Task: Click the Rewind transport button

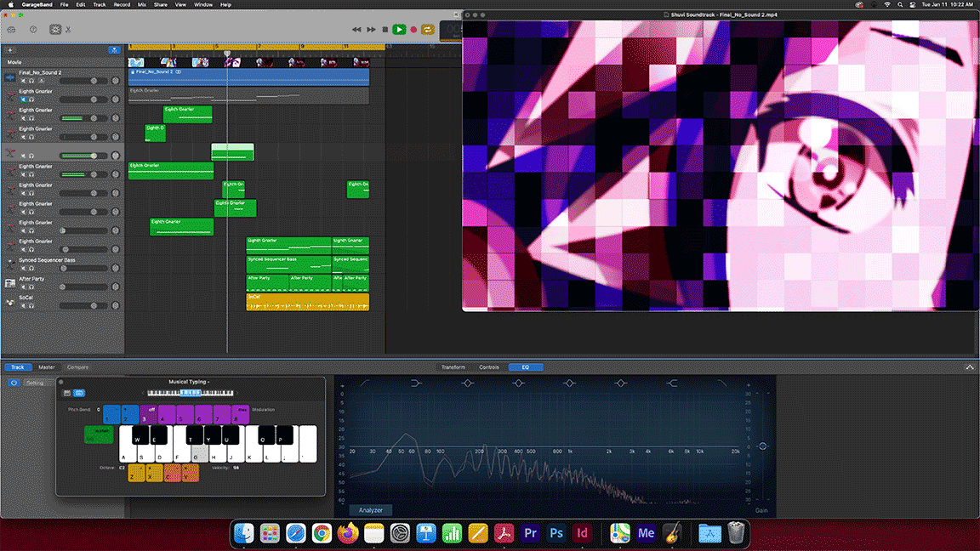Action: [x=356, y=30]
